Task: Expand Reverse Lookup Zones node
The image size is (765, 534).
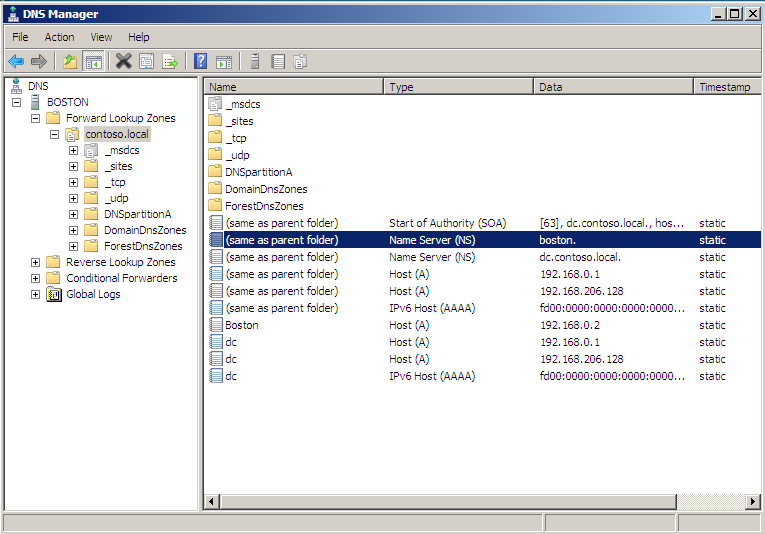Action: 36,262
